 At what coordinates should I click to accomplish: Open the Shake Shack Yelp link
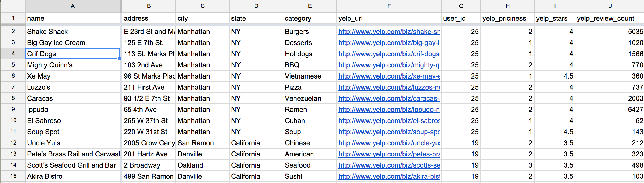389,32
